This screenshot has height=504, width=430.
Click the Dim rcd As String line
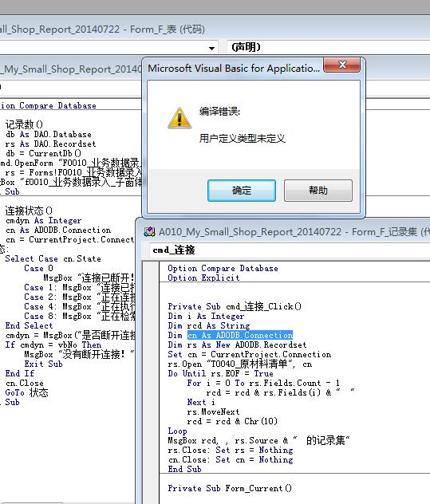(209, 325)
